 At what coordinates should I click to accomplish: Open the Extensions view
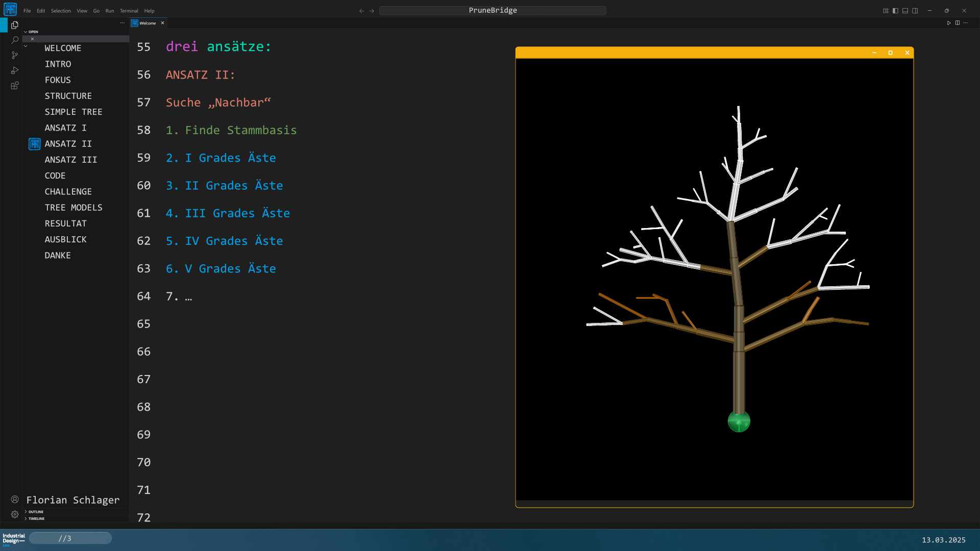point(15,86)
